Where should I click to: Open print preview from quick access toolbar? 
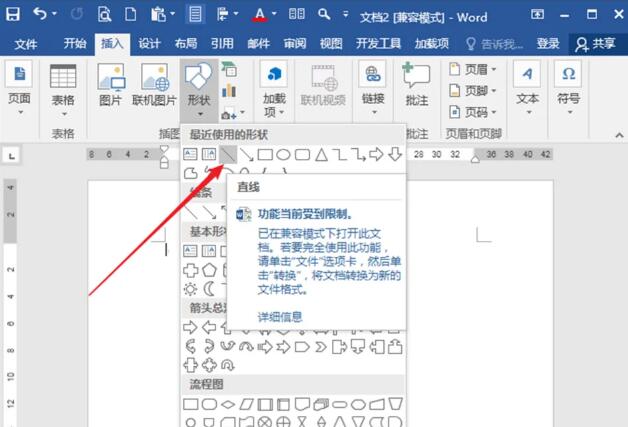[104, 15]
